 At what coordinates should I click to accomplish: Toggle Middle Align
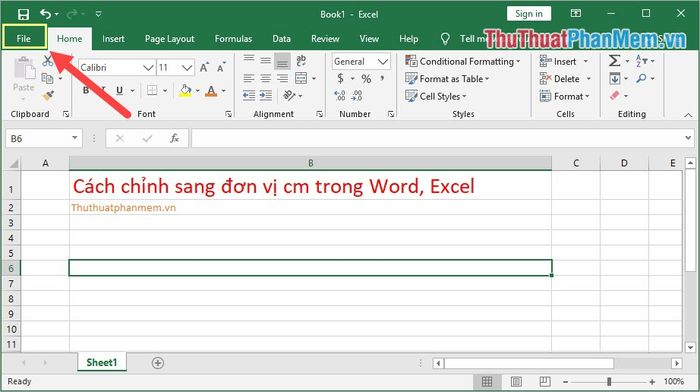[266, 61]
